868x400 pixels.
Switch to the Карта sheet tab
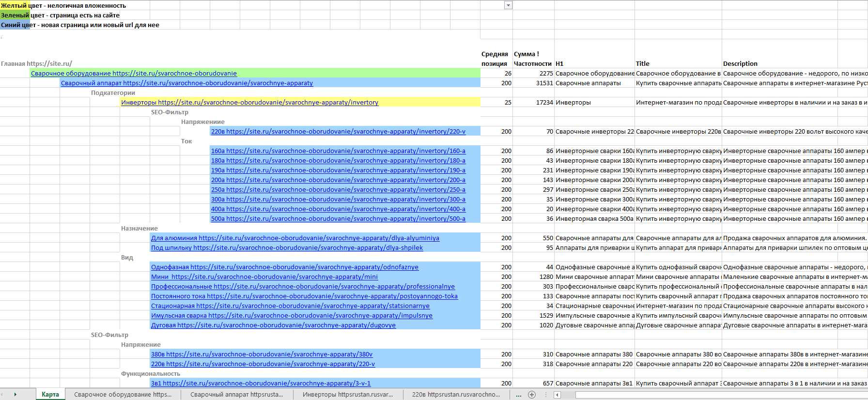pos(50,395)
